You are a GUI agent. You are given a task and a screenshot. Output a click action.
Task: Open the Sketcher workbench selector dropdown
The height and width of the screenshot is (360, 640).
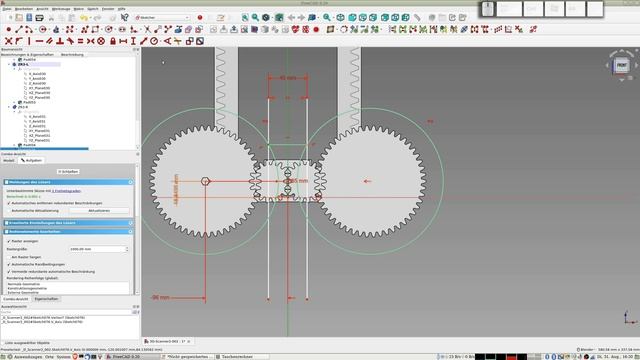coord(162,18)
